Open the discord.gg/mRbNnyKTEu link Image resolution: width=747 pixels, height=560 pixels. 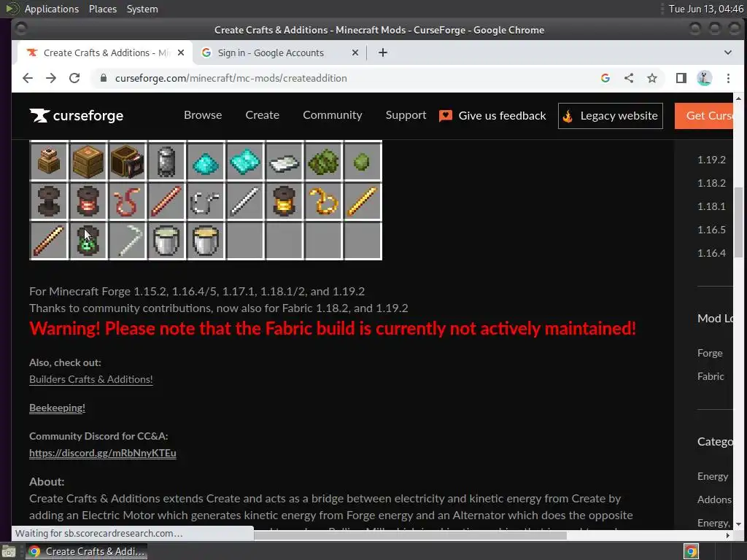pyautogui.click(x=102, y=453)
